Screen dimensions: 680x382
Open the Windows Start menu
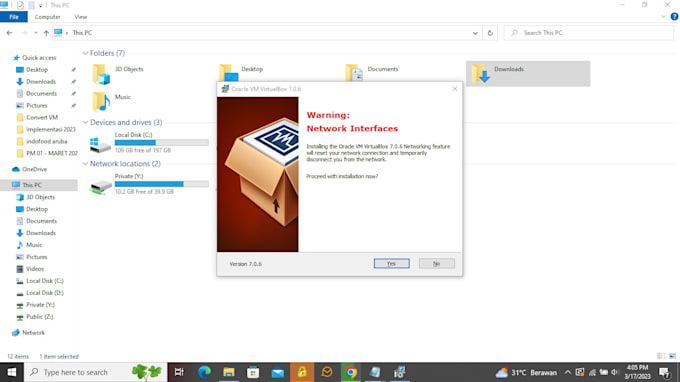click(x=12, y=372)
